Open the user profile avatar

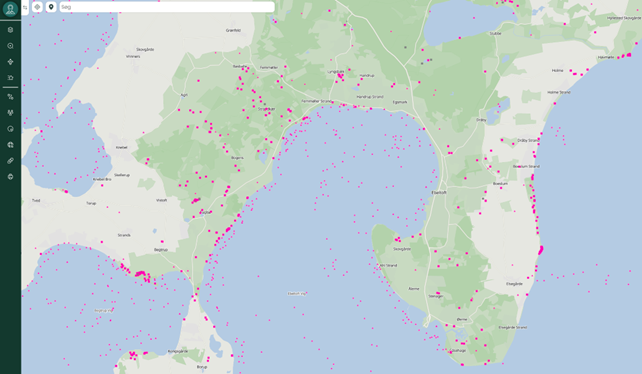(x=10, y=8)
